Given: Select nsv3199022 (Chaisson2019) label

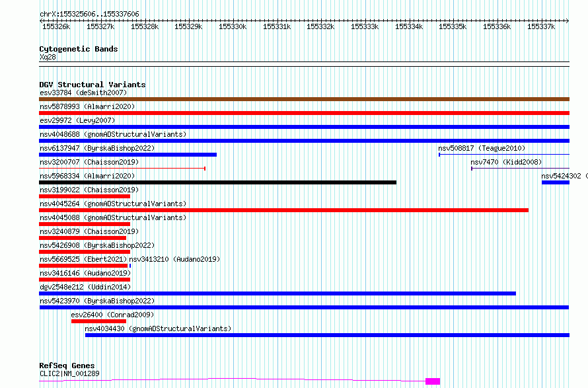Looking at the screenshot, I should [x=89, y=190].
